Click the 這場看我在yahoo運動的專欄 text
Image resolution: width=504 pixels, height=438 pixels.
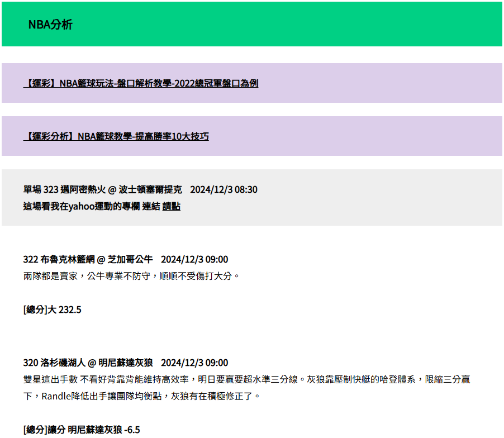tap(82, 206)
